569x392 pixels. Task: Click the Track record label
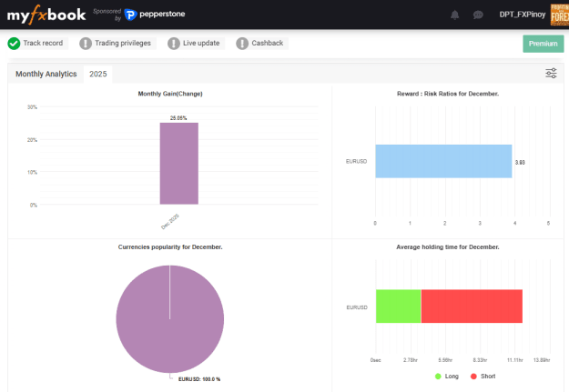coord(43,43)
